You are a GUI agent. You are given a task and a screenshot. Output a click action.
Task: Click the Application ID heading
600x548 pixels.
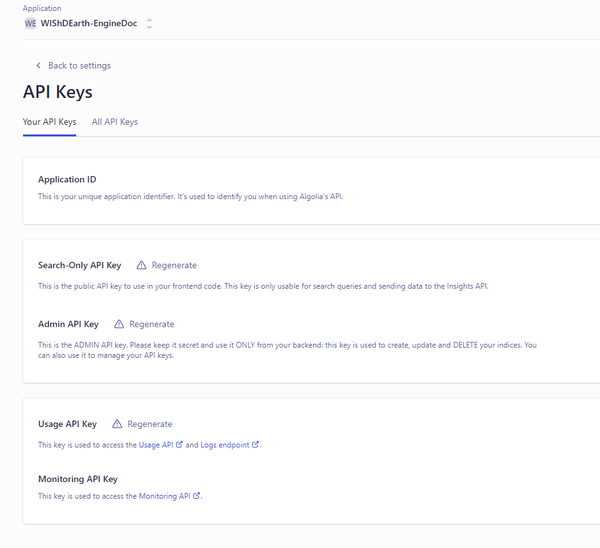click(67, 179)
